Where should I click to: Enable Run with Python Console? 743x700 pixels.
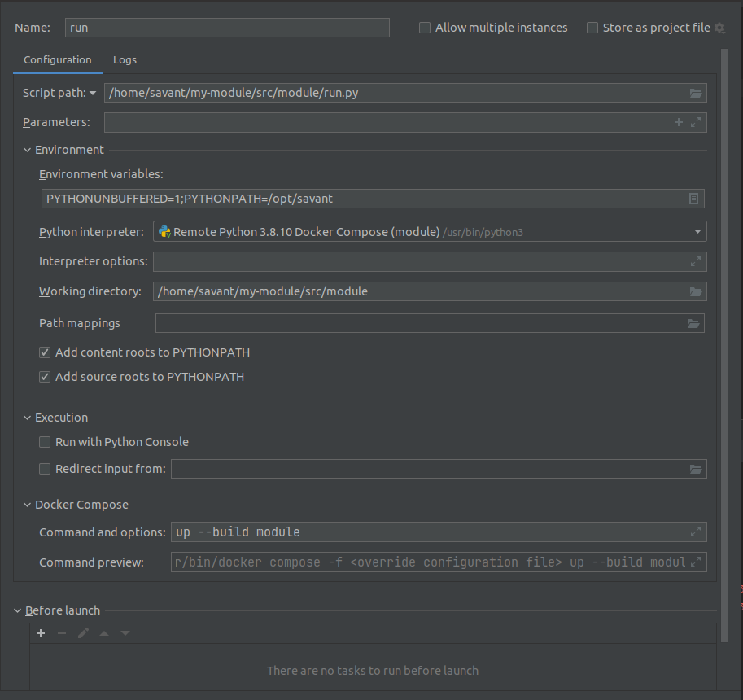click(45, 442)
